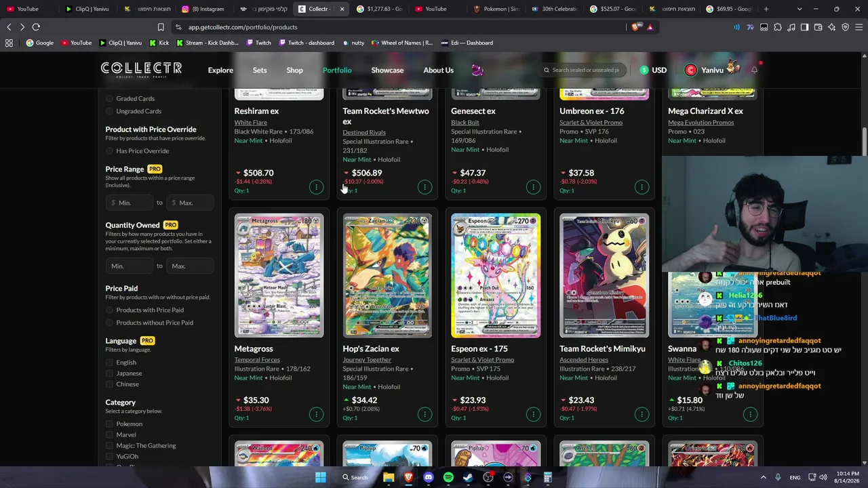Click the maximum Quantity Owned field

coord(189,266)
